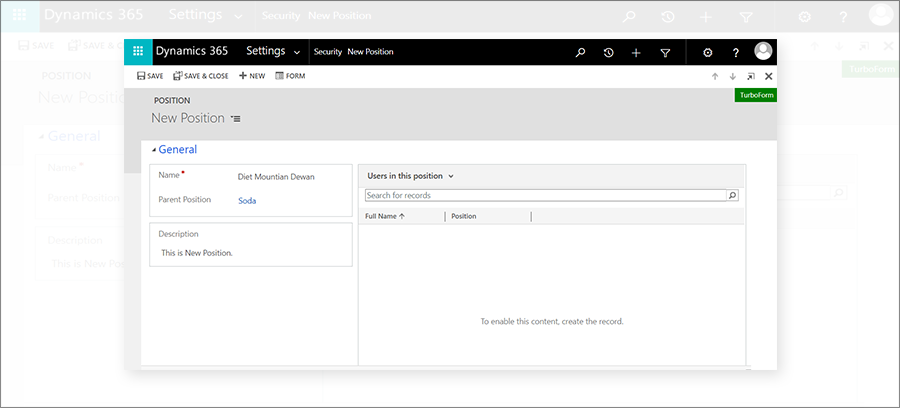Image resolution: width=900 pixels, height=408 pixels.
Task: Sort by Full Name column header
Action: coord(385,216)
